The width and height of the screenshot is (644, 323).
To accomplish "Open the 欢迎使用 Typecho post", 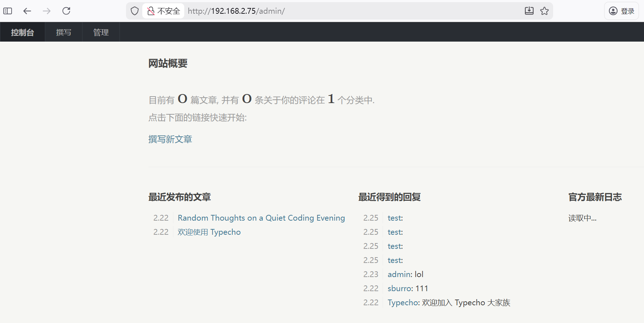I will pyautogui.click(x=209, y=232).
